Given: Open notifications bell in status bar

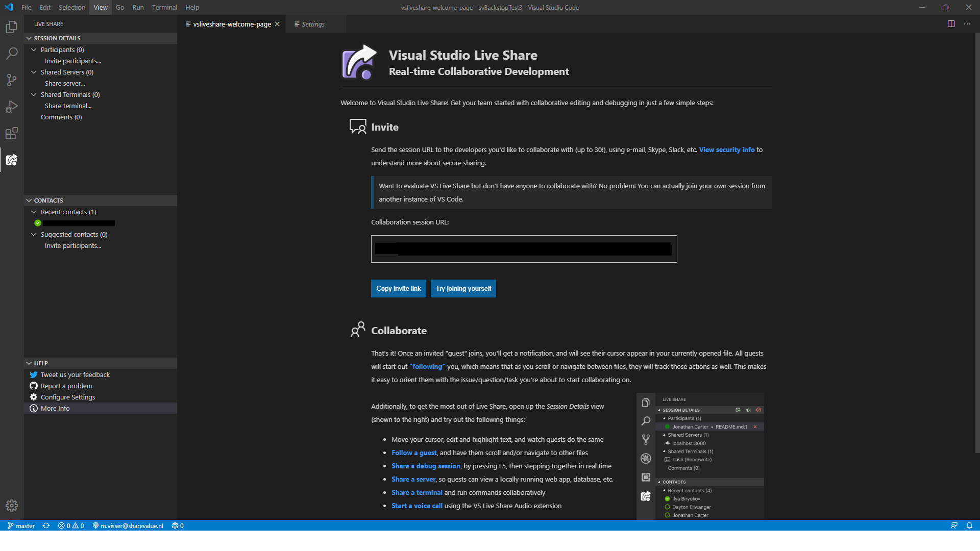Looking at the screenshot, I should click(969, 525).
